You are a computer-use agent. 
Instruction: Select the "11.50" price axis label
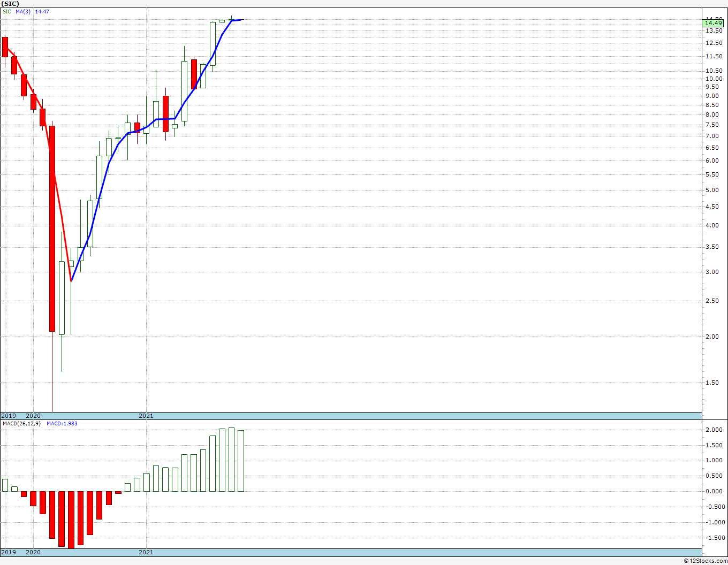click(x=714, y=56)
